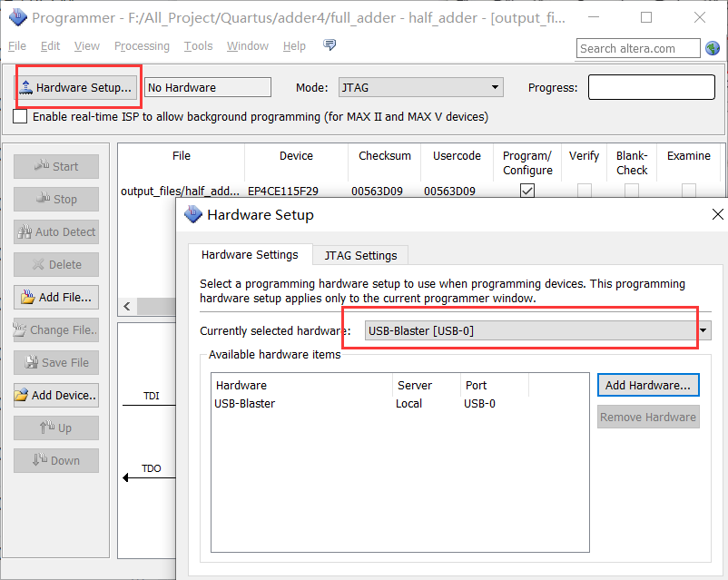Click the Local server cell
Viewport: 728px width, 580px height.
click(x=408, y=404)
